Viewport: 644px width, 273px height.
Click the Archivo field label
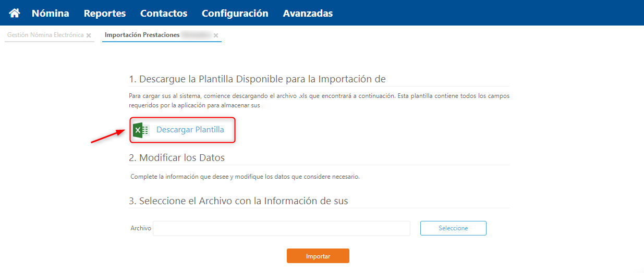point(141,228)
